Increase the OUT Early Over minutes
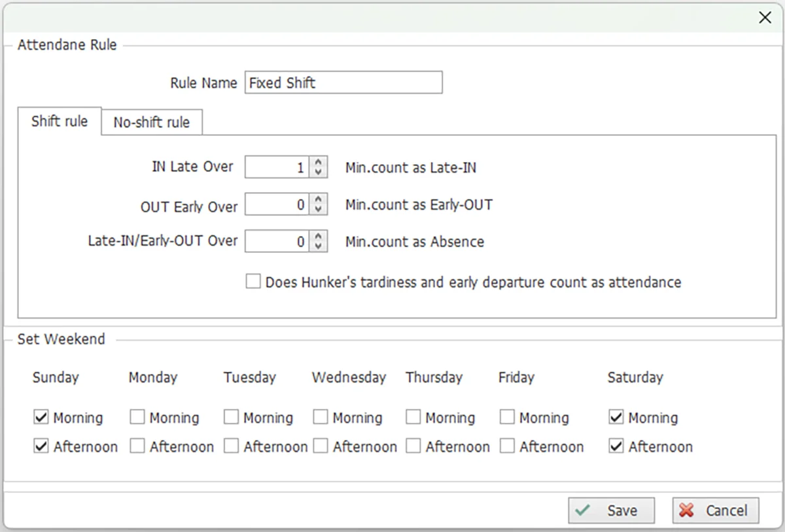This screenshot has width=785, height=532. click(318, 199)
